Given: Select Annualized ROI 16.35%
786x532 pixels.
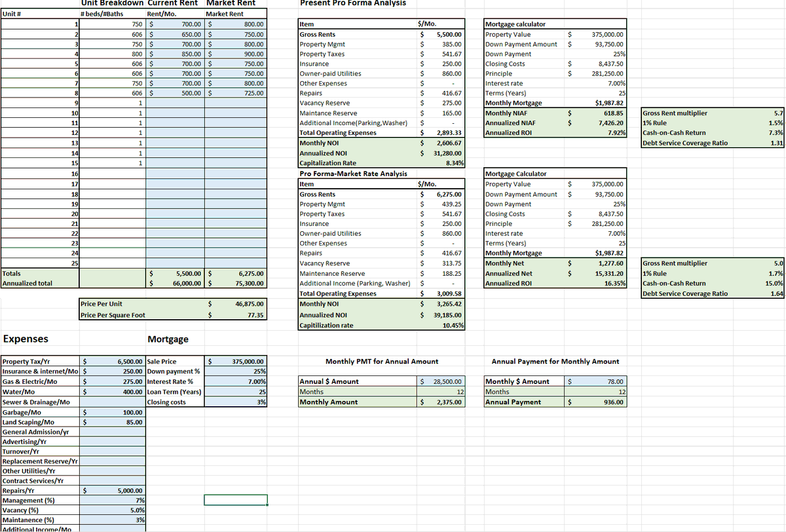Looking at the screenshot, I should [x=596, y=283].
